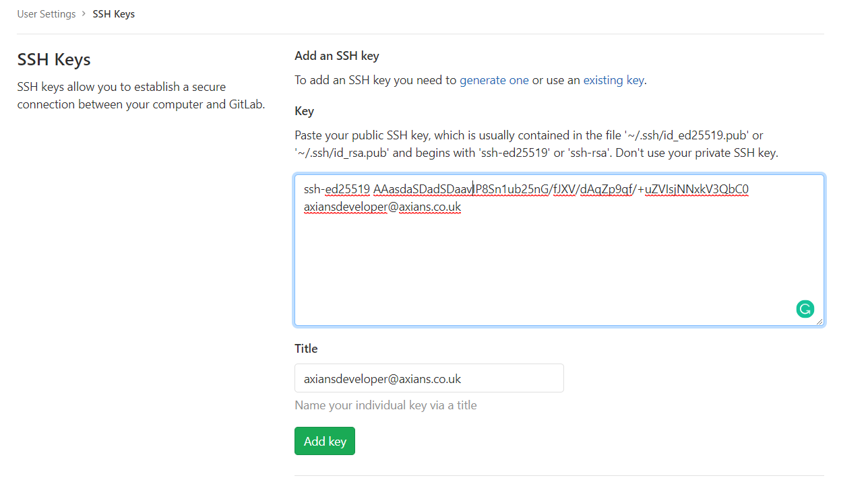Click the SSH Keys breadcrumb item
This screenshot has width=868, height=480.
(x=114, y=14)
